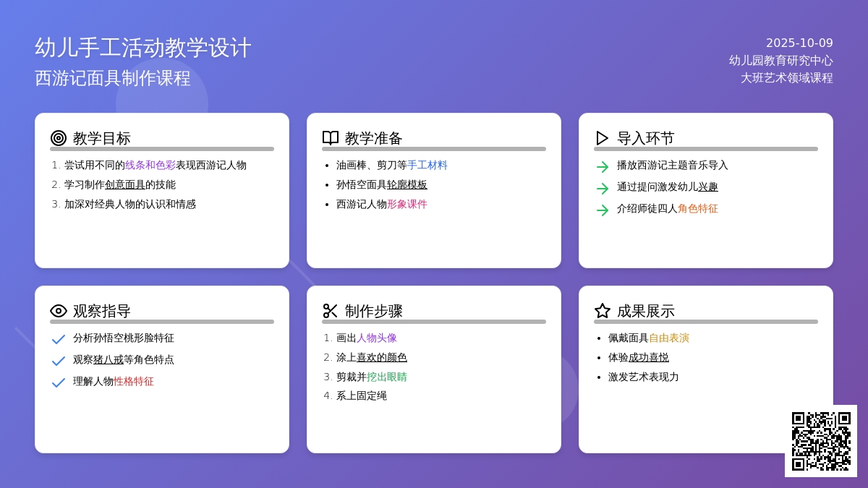Click the checkmark next to 理解人物性格特征
Viewport: 868px width, 488px height.
(x=59, y=383)
